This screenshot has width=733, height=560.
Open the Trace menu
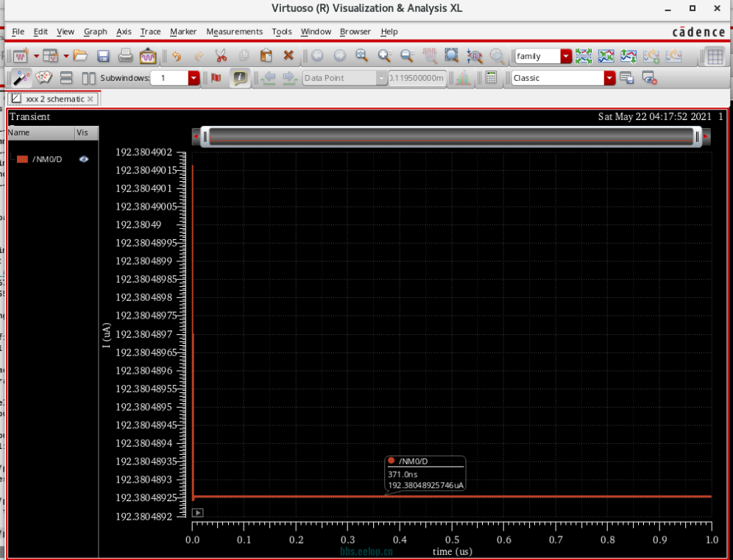click(151, 32)
